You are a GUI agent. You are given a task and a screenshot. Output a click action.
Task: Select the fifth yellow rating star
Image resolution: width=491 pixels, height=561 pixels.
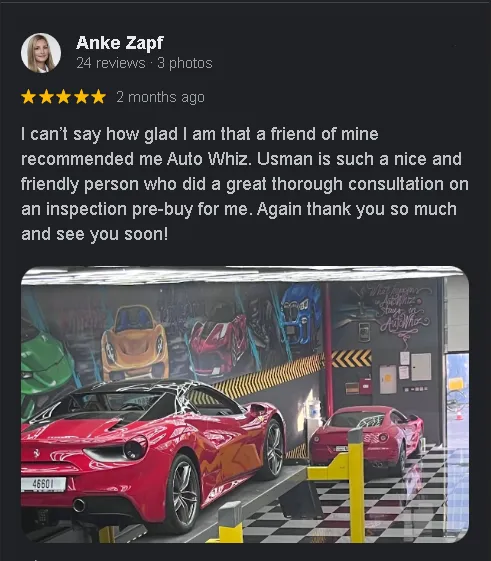click(x=99, y=97)
